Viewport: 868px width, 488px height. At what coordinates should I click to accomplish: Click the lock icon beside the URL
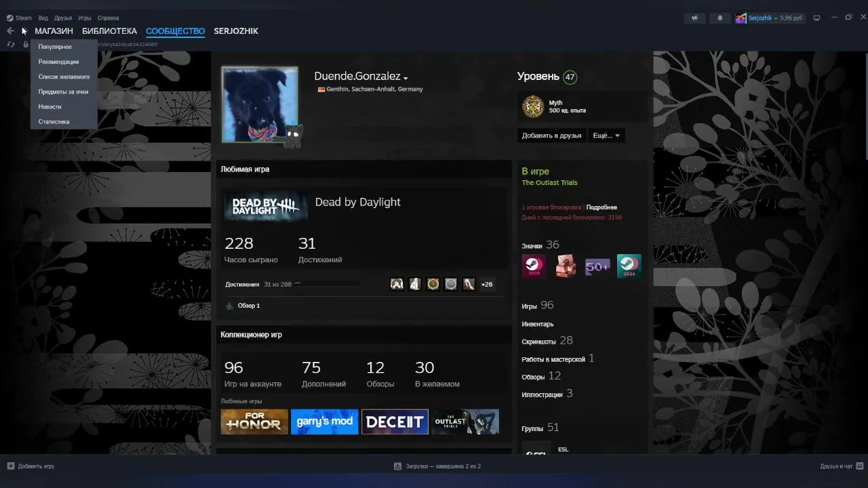(x=26, y=45)
